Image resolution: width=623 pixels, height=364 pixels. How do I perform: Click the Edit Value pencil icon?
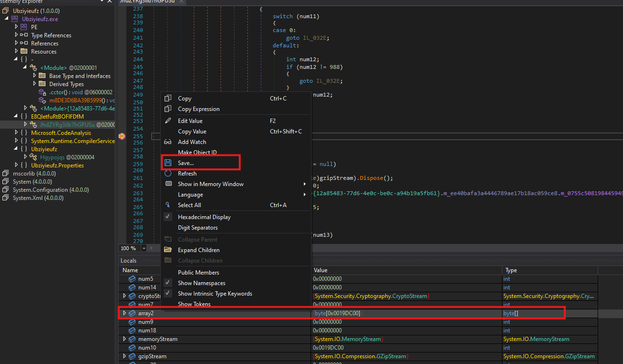[x=168, y=121]
